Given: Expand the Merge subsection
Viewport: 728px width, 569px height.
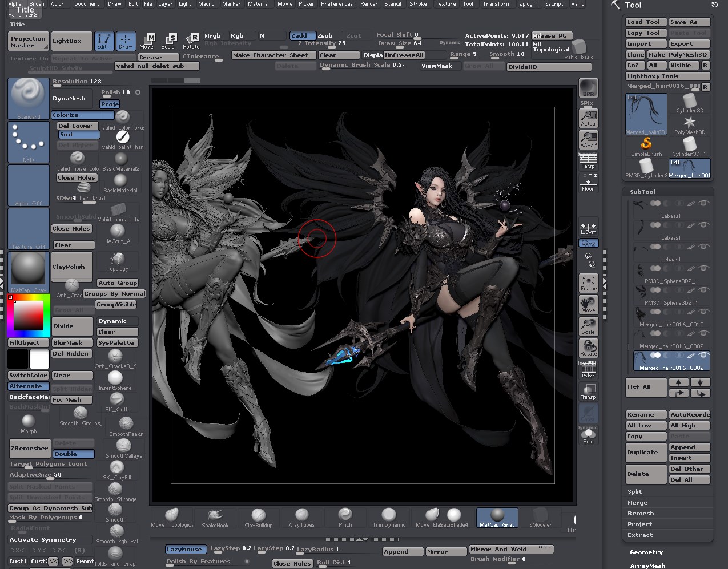Looking at the screenshot, I should tap(637, 503).
